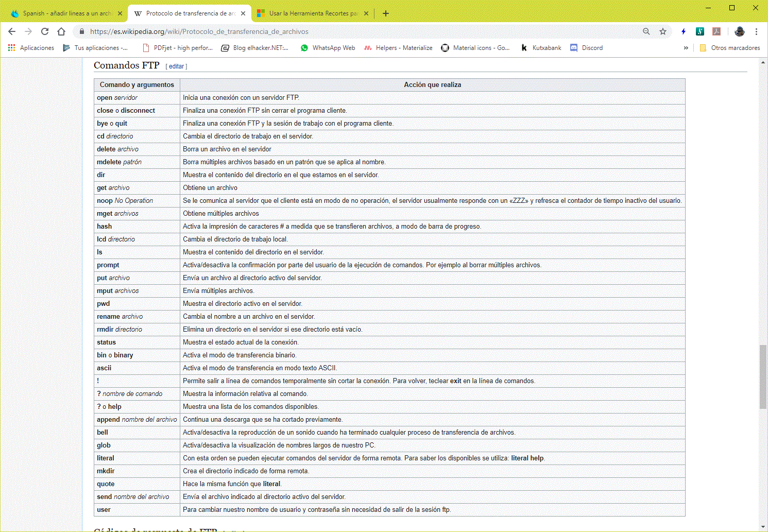Click the rmdir directorio cell
Image resolution: width=768 pixels, height=532 pixels.
coord(137,330)
